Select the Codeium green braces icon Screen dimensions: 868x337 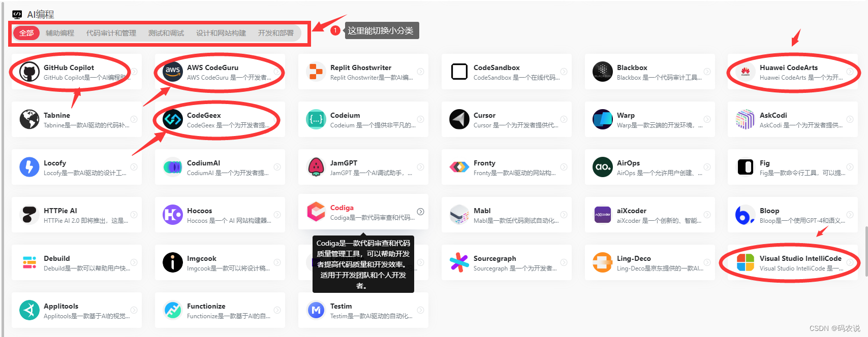(316, 120)
